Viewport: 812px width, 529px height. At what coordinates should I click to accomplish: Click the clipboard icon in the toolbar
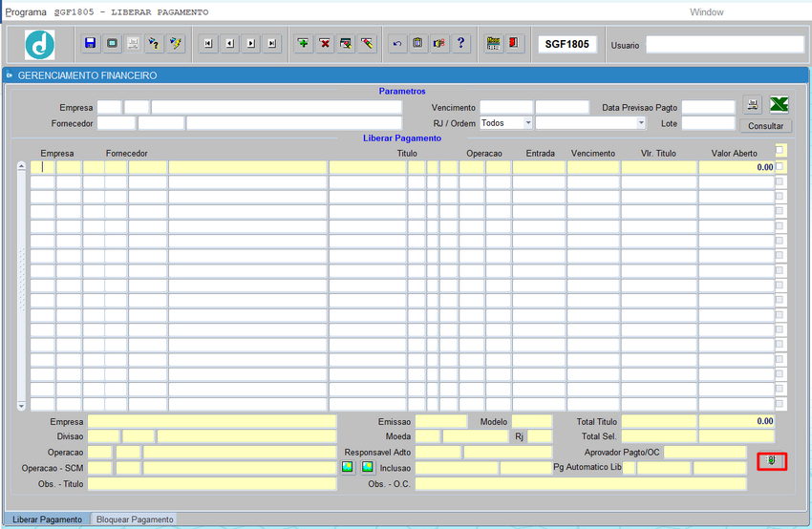(x=418, y=44)
